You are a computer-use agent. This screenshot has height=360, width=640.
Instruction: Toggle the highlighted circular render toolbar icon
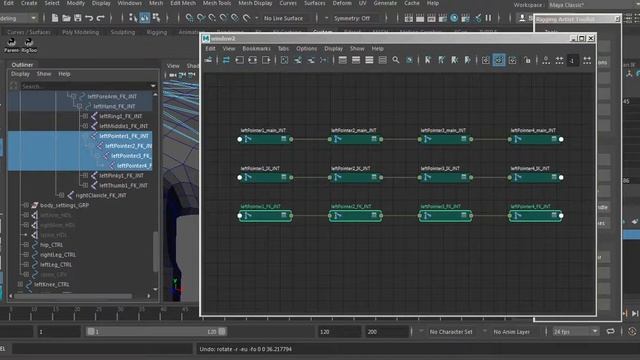[454, 18]
